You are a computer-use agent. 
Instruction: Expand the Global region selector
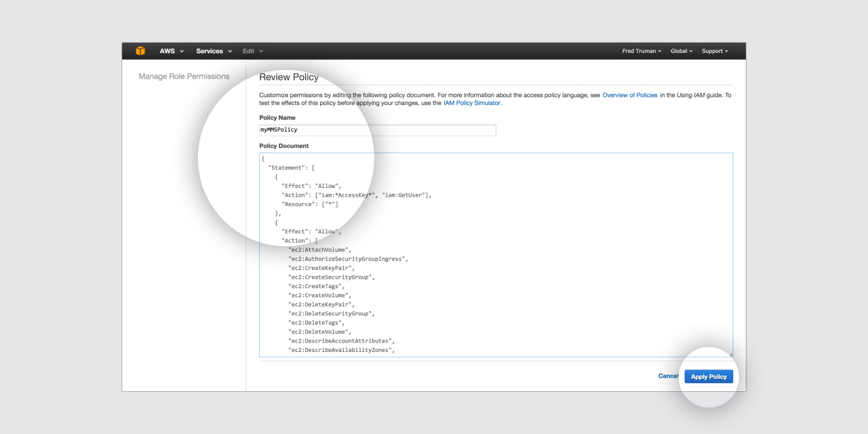click(682, 52)
